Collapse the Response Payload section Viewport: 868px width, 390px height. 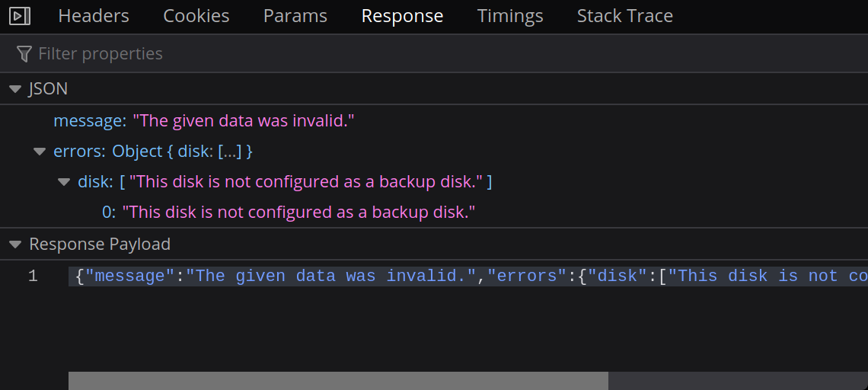click(x=14, y=245)
